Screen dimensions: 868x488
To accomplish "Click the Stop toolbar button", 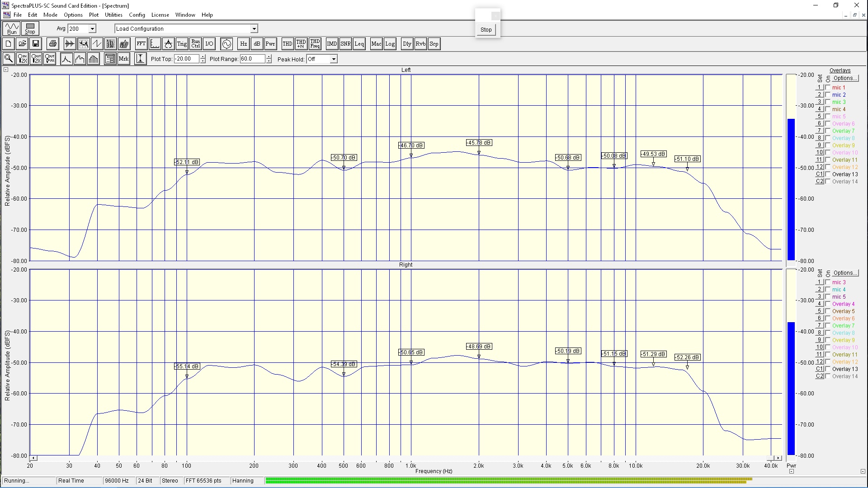I will coord(30,28).
